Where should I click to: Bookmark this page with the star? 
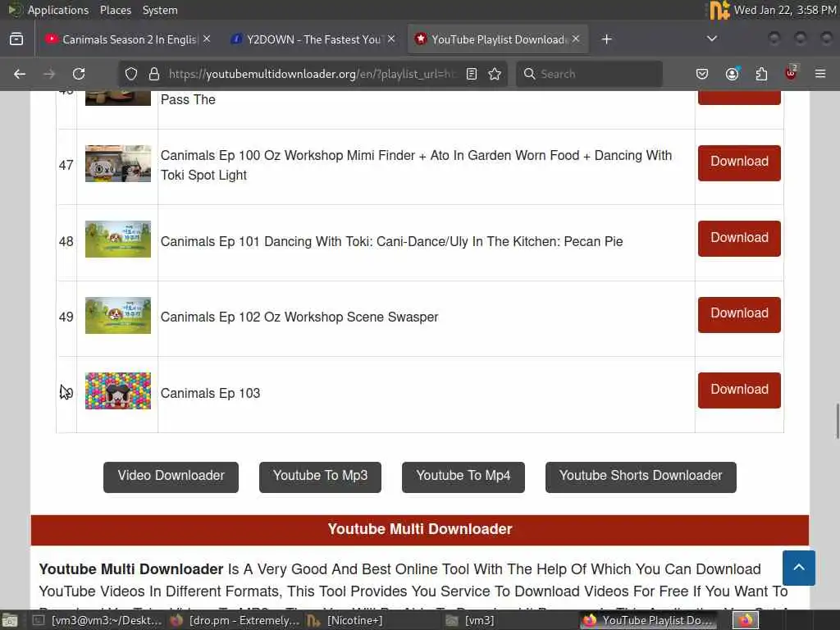pyautogui.click(x=495, y=74)
